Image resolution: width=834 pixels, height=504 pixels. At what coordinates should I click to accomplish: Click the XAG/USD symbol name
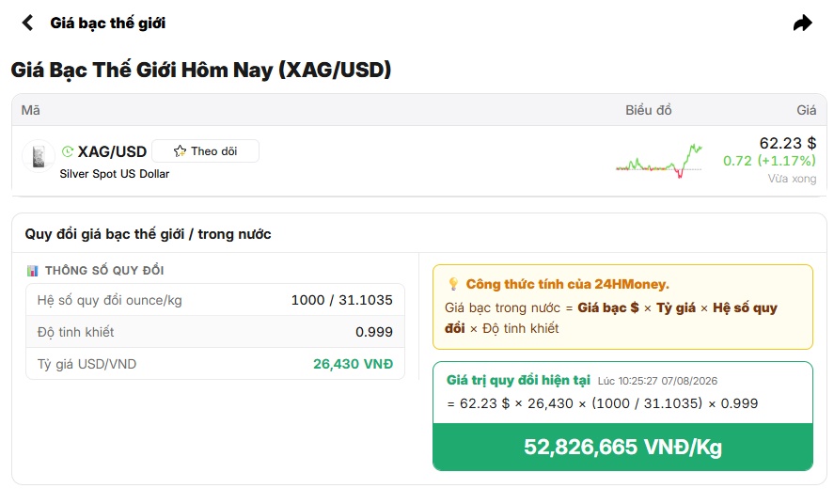coord(112,151)
